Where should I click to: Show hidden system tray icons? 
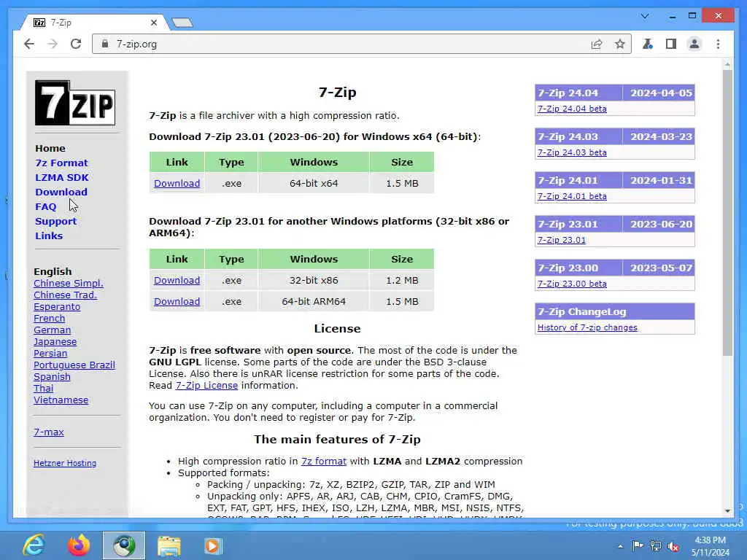[x=620, y=546]
